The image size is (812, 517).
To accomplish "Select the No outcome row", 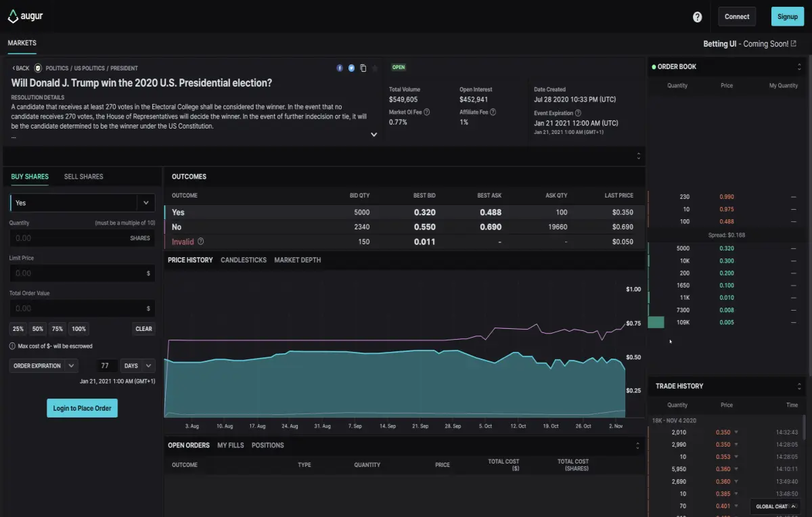I will (404, 227).
